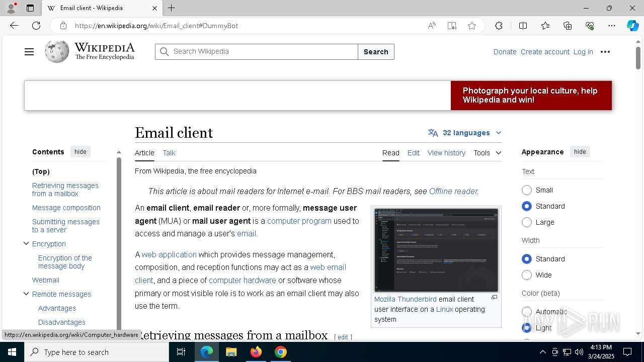Open Browser essentials heart icon
Screen dimensions: 644x362
(x=590, y=26)
